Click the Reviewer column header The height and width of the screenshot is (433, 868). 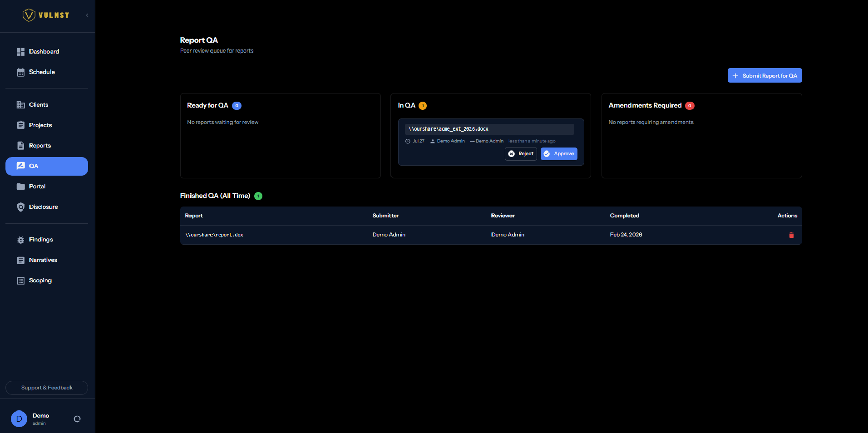[503, 216]
